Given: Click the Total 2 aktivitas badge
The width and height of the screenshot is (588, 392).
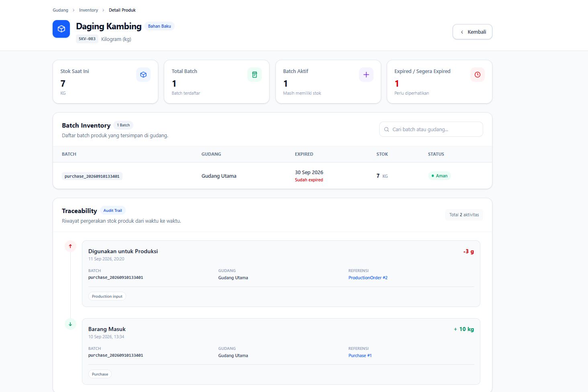Looking at the screenshot, I should [x=464, y=215].
